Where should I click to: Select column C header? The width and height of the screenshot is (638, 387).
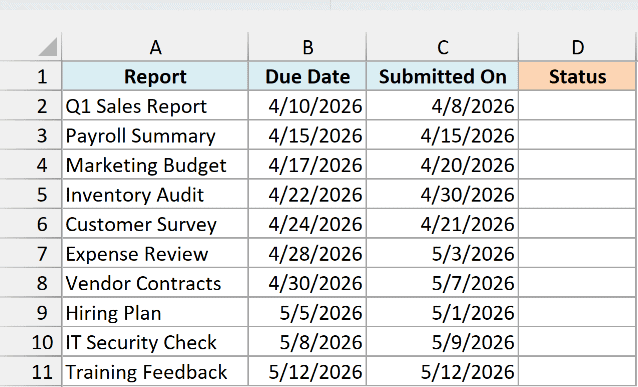coord(443,47)
